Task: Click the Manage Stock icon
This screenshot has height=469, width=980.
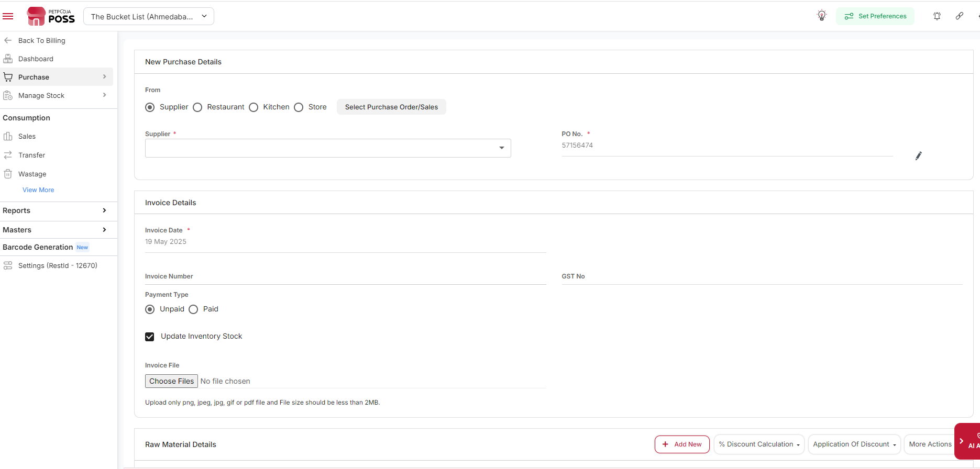Action: [x=8, y=95]
